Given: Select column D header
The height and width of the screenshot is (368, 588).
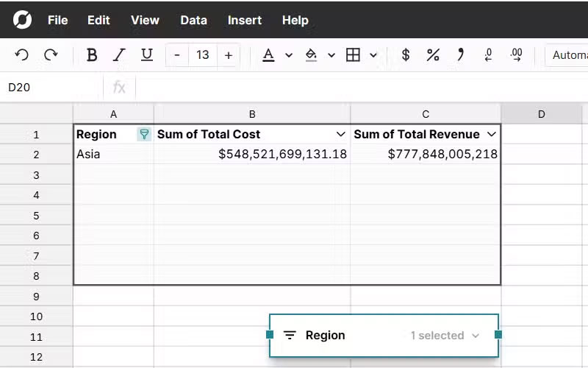Looking at the screenshot, I should [542, 114].
